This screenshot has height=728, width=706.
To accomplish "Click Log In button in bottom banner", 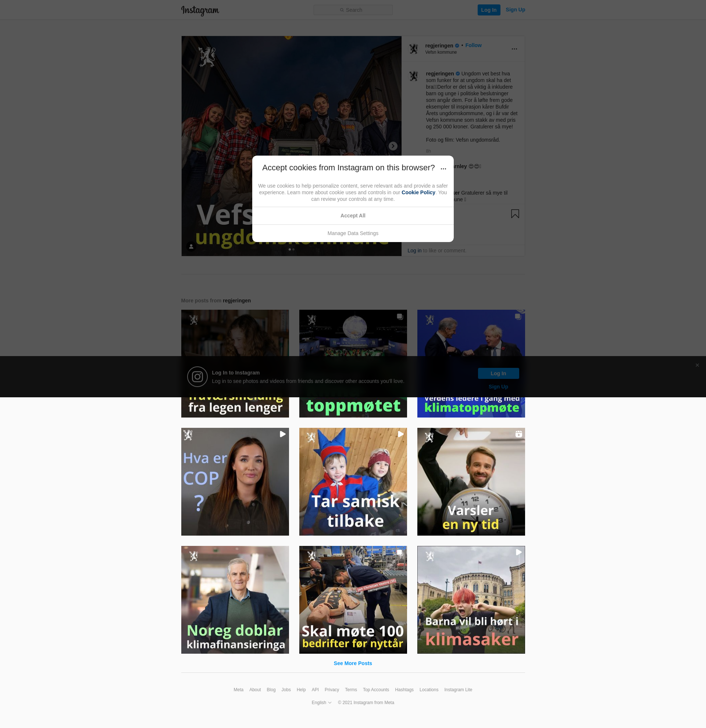I will tap(498, 373).
